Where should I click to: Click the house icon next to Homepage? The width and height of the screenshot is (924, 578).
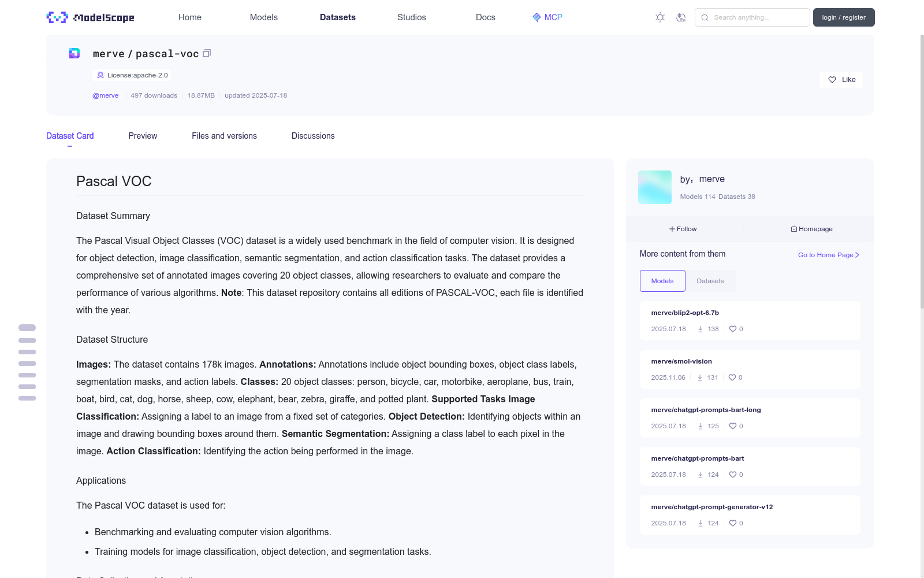coord(794,229)
